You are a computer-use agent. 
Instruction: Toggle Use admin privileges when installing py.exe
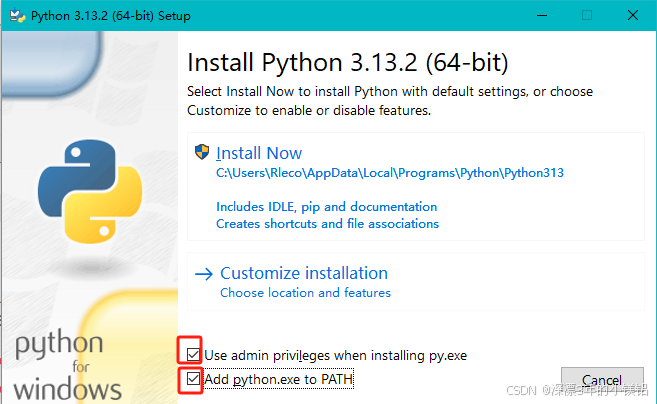(x=193, y=355)
